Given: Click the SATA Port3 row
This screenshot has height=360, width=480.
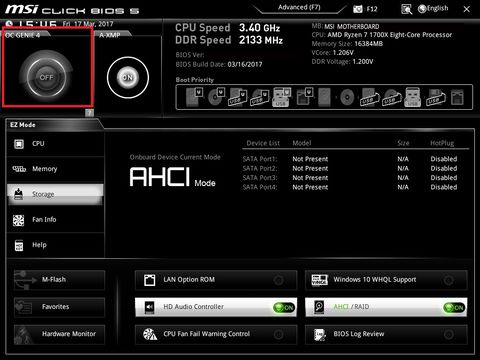Looking at the screenshot, I should tap(350, 178).
